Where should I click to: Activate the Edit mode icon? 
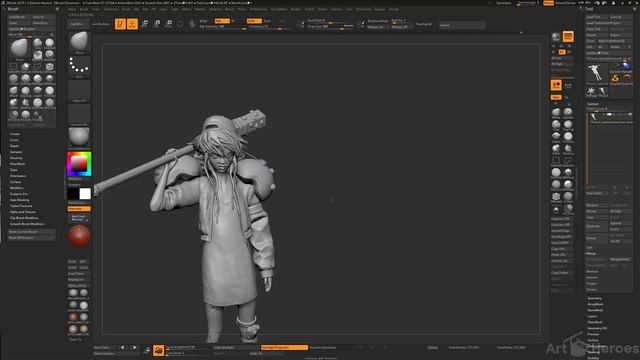[120, 24]
